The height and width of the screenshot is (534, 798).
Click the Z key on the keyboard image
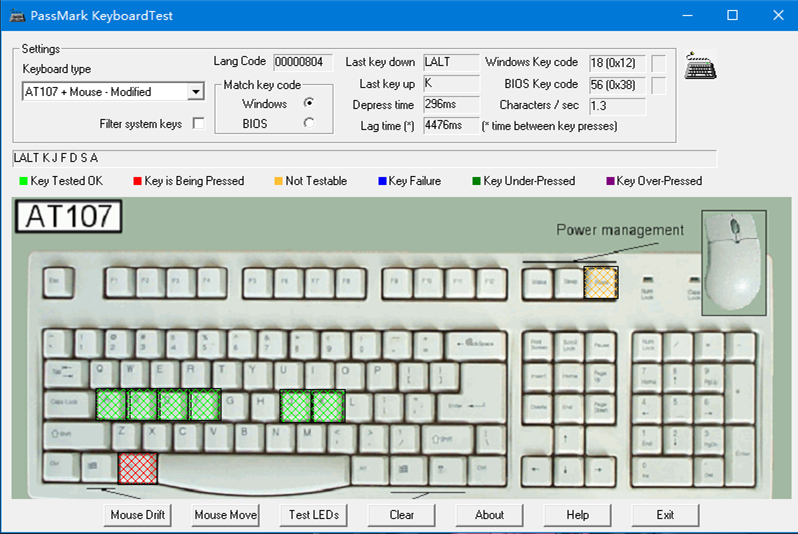125,436
